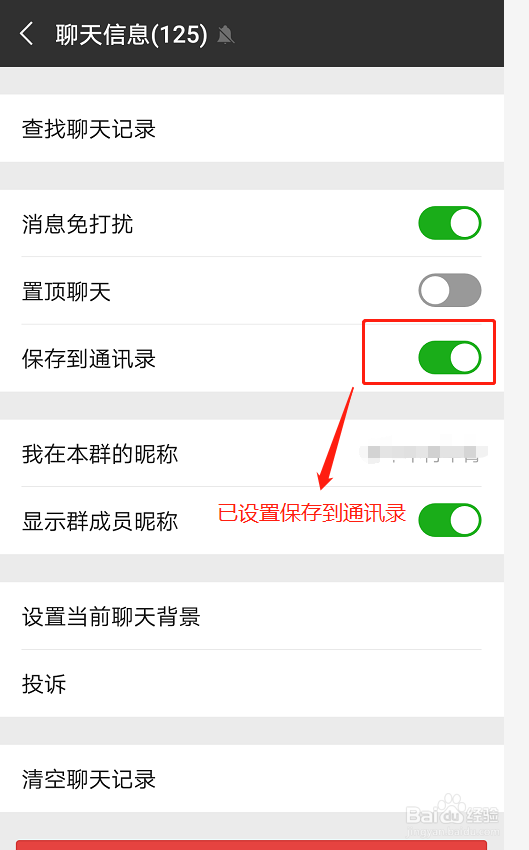Tap the back arrow icon
The image size is (529, 850).
click(x=27, y=34)
